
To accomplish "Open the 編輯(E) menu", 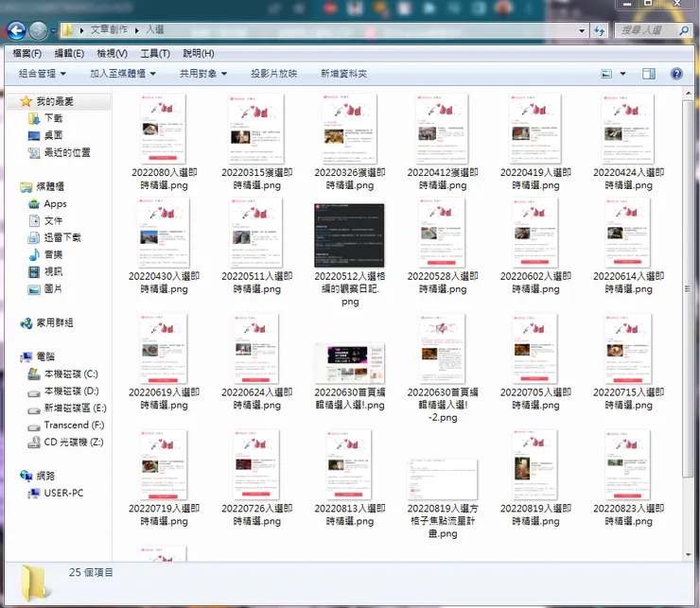I will [x=69, y=54].
